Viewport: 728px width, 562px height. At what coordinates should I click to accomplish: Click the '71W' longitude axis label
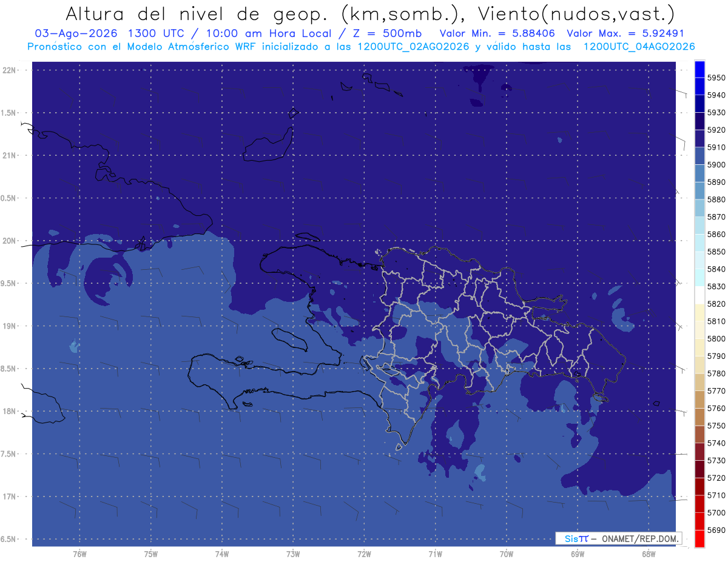tap(435, 554)
